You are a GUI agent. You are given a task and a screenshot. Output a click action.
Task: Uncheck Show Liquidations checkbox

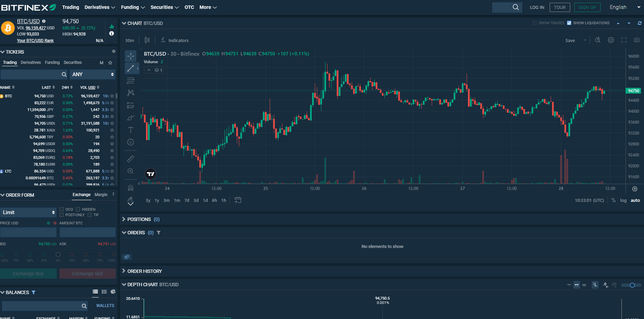[x=569, y=23]
